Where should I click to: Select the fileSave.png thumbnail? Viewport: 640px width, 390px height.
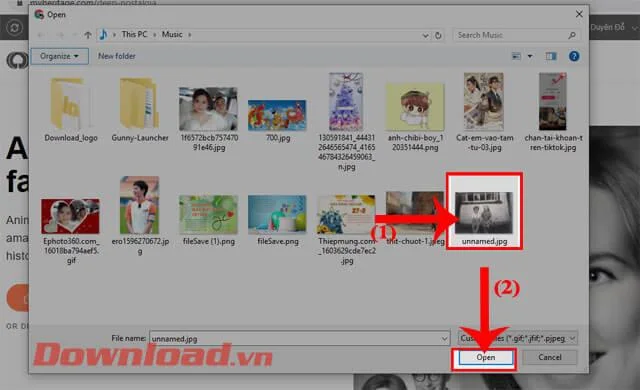[x=277, y=215]
